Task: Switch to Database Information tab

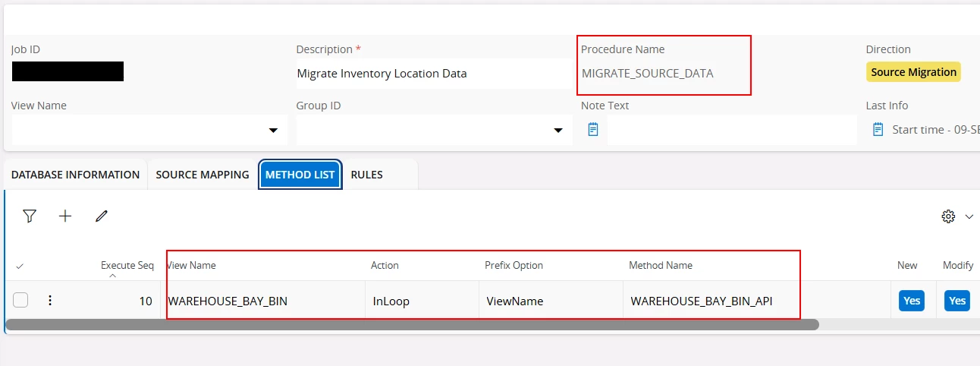Action: pyautogui.click(x=75, y=175)
